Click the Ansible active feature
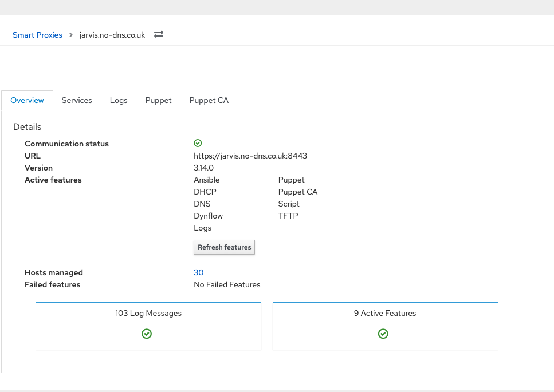 click(x=207, y=180)
